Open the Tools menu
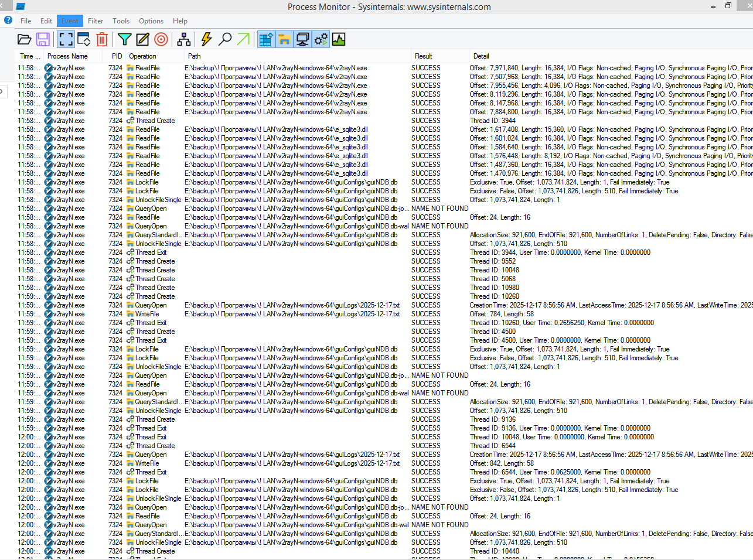The height and width of the screenshot is (560, 753). [x=121, y=21]
